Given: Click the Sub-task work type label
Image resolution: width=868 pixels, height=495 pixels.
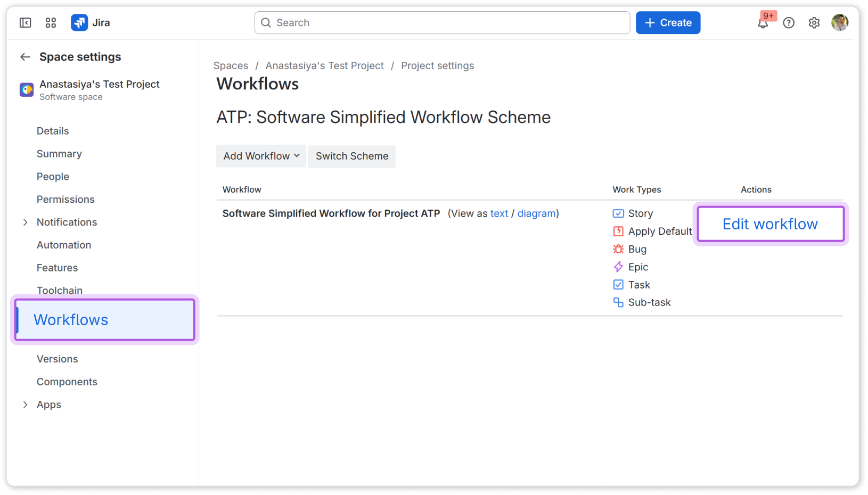Looking at the screenshot, I should 649,302.
